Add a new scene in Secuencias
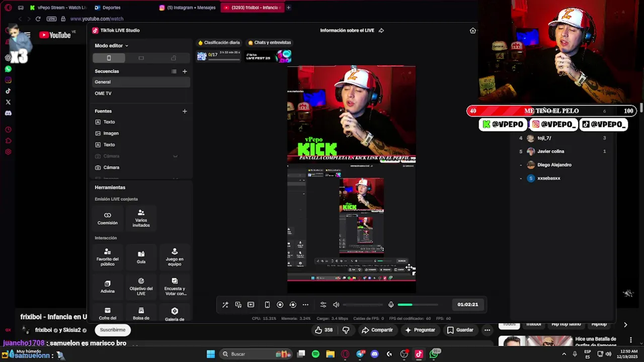The width and height of the screenshot is (644, 362). (185, 71)
